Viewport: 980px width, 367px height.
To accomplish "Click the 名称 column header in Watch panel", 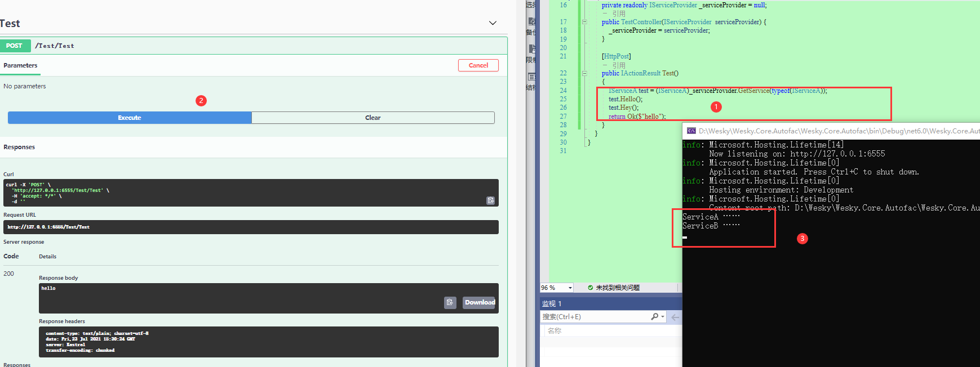I will pos(555,331).
